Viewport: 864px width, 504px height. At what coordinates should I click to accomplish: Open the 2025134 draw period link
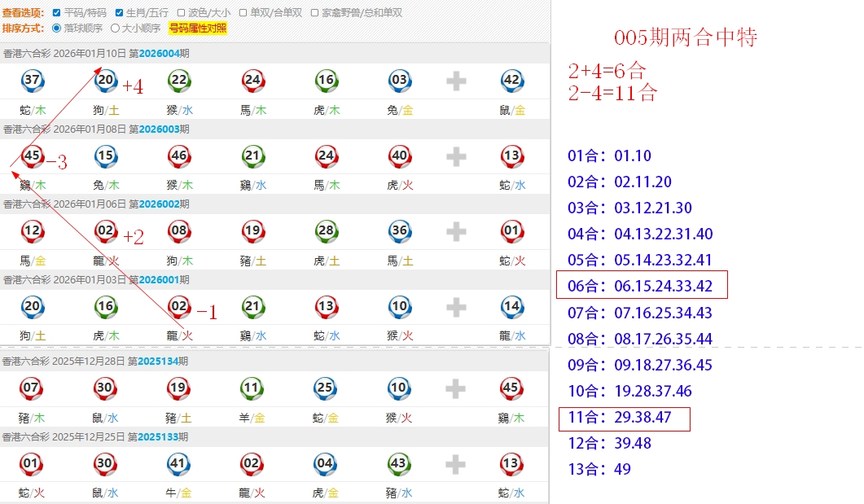[157, 361]
